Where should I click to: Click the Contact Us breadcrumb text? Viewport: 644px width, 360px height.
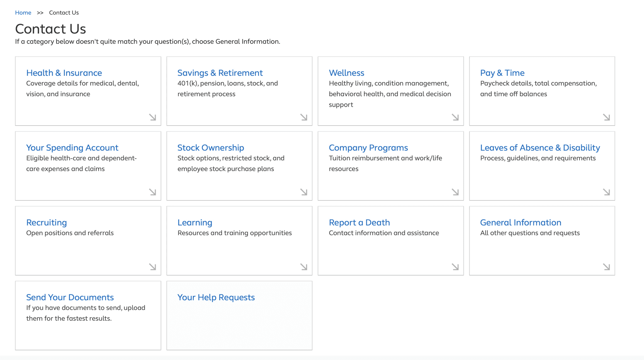pos(64,13)
